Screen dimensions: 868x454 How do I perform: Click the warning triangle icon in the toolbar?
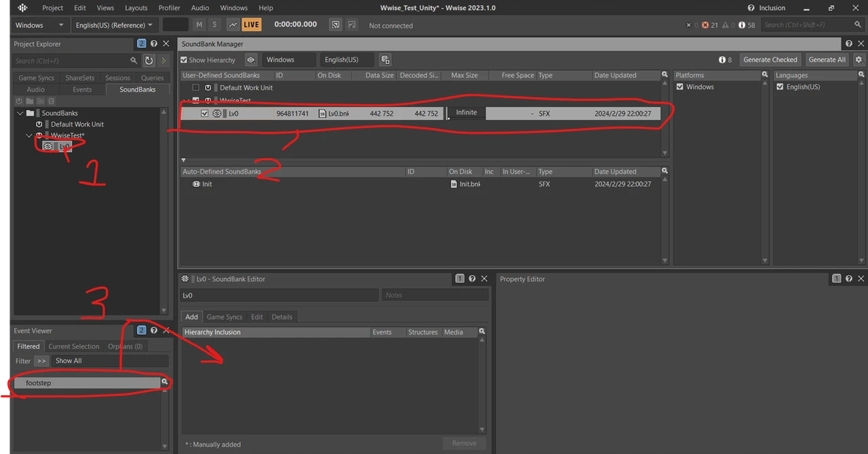(725, 25)
